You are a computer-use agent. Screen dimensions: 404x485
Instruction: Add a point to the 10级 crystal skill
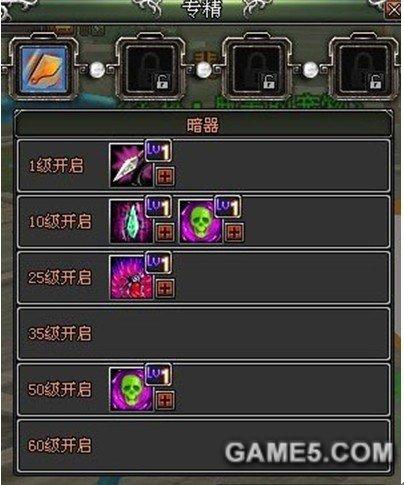tap(165, 232)
